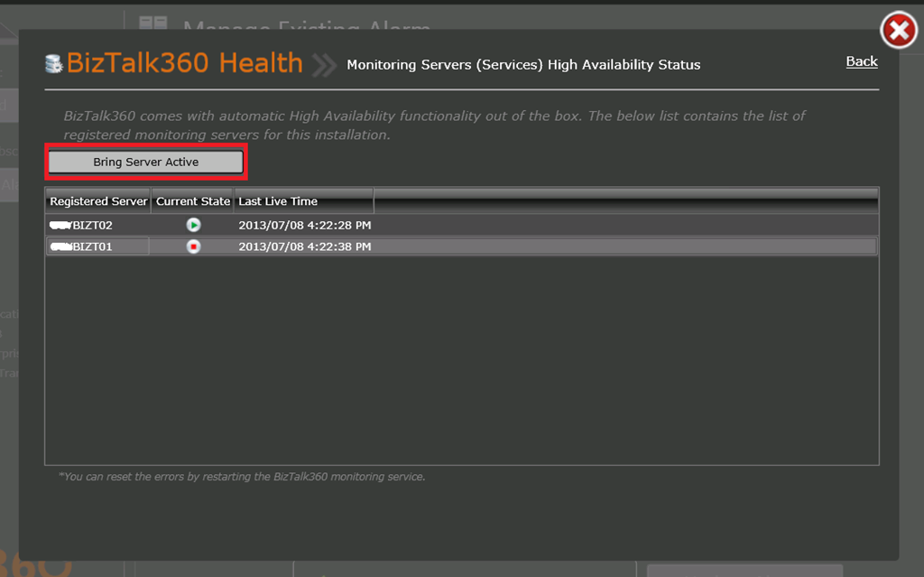The height and width of the screenshot is (577, 924).
Task: Close the health dialog with the red X
Action: (x=899, y=30)
